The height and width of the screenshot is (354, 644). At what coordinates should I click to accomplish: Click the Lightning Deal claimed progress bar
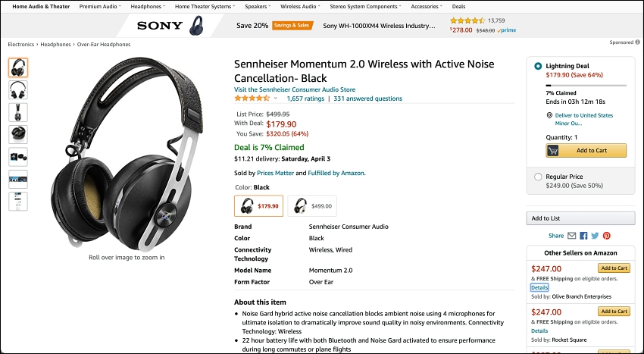(x=586, y=86)
